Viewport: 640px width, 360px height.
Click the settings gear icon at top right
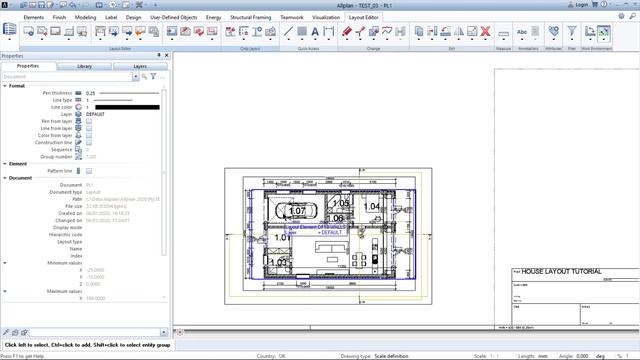click(621, 16)
